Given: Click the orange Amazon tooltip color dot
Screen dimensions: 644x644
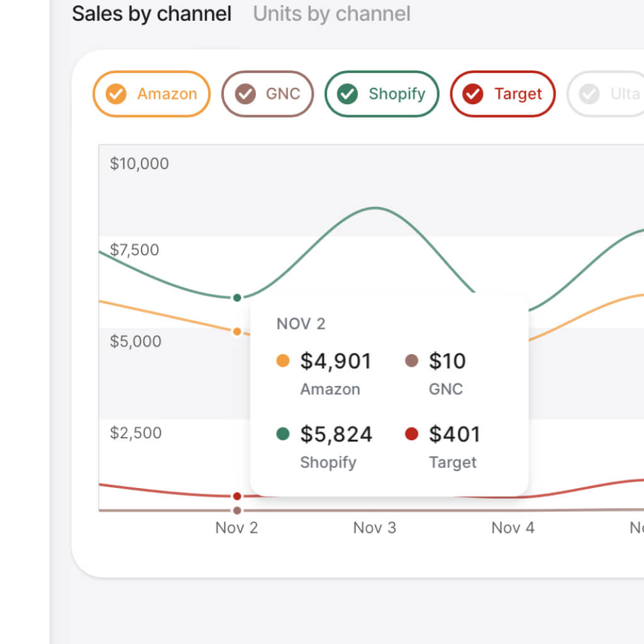Looking at the screenshot, I should click(283, 360).
